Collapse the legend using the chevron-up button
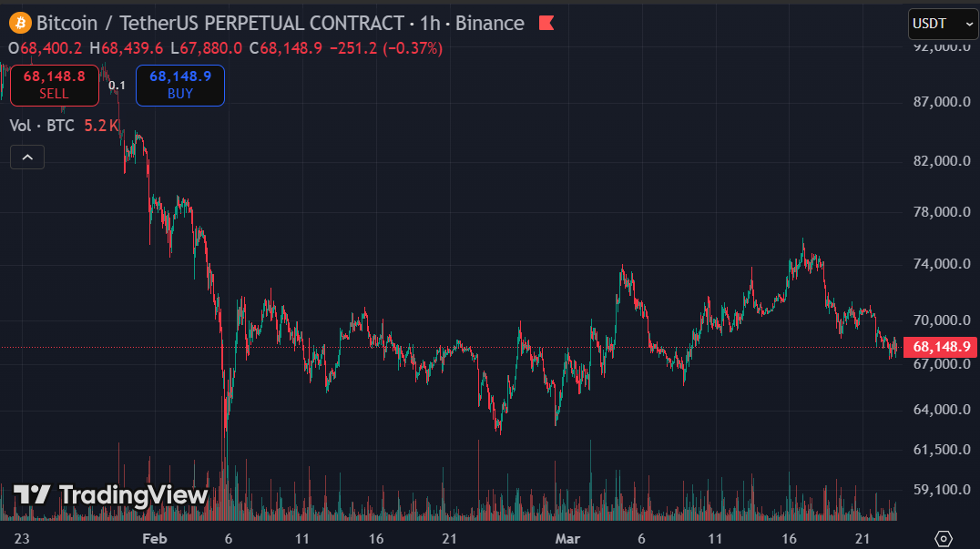980x549 pixels. tap(26, 157)
